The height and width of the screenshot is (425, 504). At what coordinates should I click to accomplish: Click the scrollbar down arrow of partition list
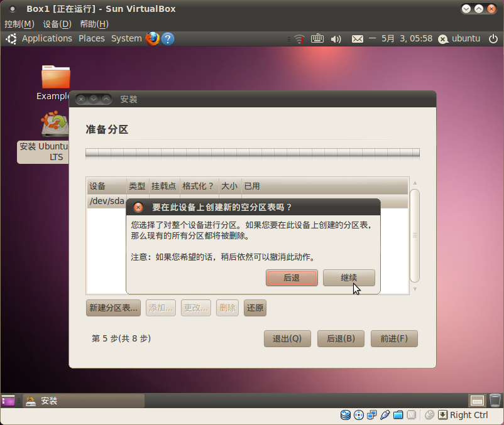pos(415,289)
